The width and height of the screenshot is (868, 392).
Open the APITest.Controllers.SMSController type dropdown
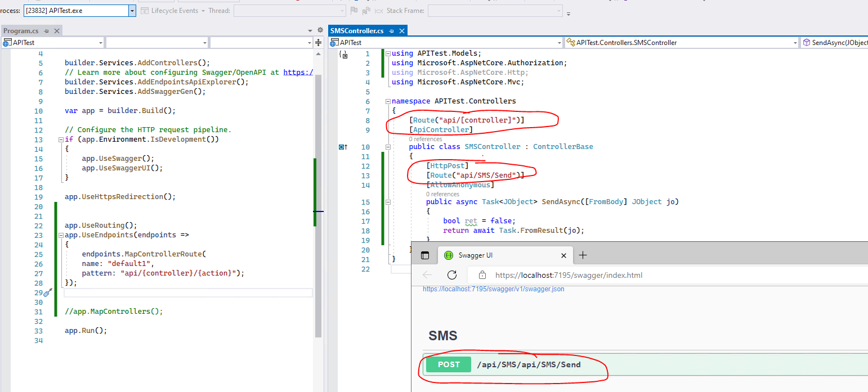point(682,43)
